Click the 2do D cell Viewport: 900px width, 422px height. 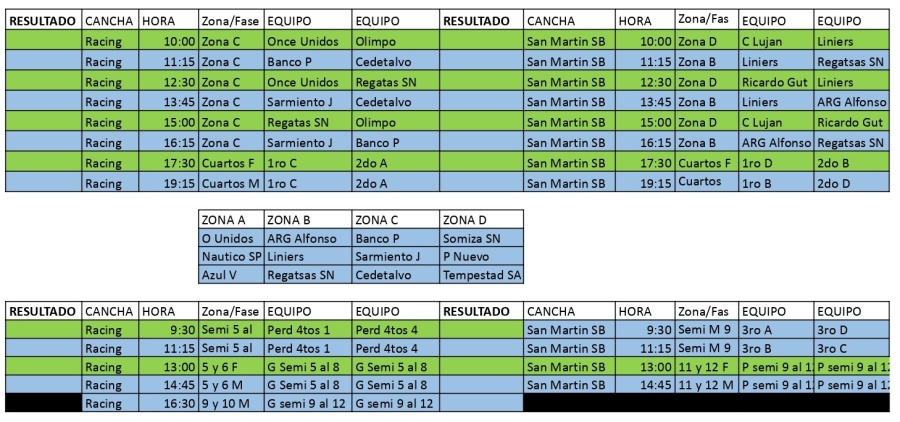coord(851,184)
